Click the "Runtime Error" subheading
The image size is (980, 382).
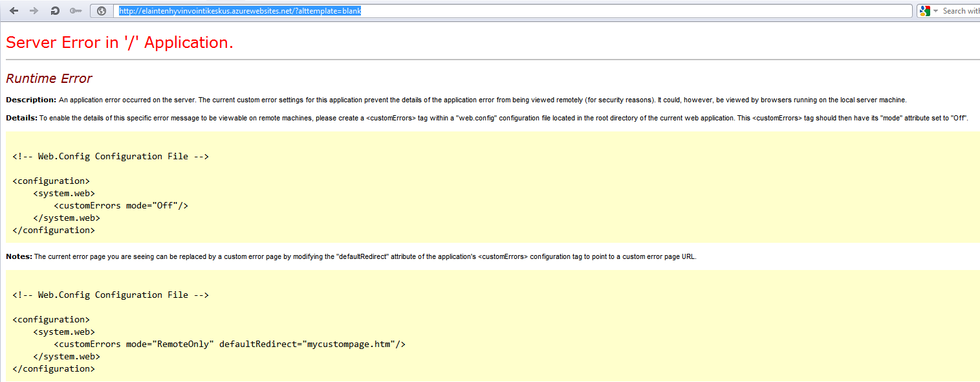click(x=49, y=78)
